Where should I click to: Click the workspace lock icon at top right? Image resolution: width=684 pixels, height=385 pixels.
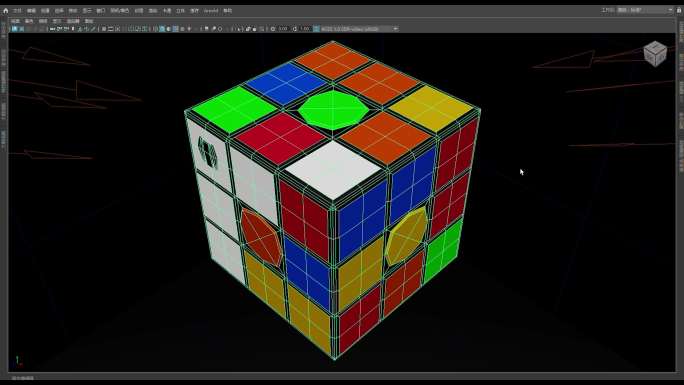(x=679, y=10)
